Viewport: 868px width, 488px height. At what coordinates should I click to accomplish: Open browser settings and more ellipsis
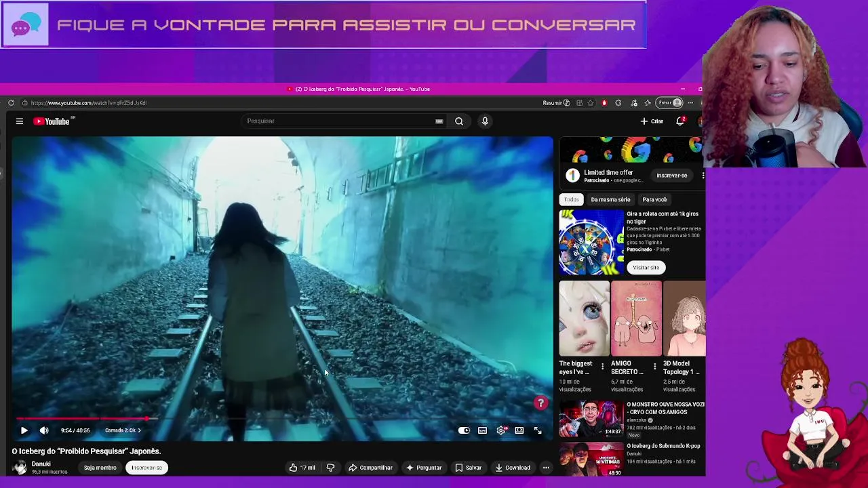pyautogui.click(x=690, y=103)
